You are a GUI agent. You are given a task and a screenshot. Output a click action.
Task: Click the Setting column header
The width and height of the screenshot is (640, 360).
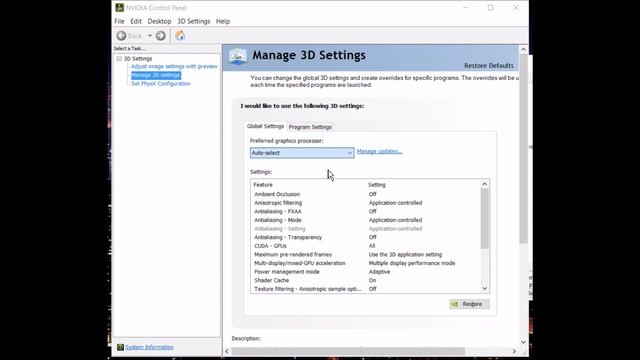pyautogui.click(x=377, y=185)
